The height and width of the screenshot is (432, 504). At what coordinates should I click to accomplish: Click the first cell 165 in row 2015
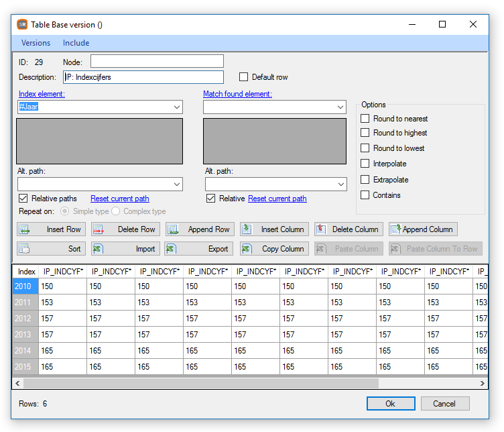[x=63, y=367]
